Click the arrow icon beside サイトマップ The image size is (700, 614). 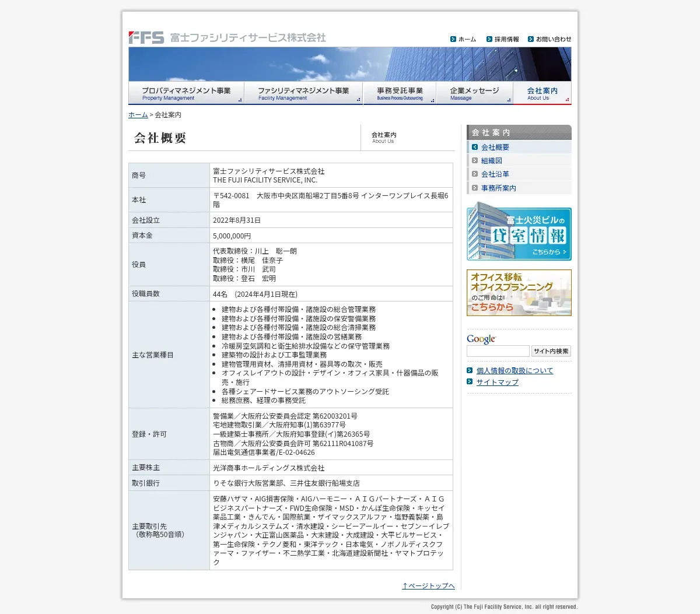470,382
